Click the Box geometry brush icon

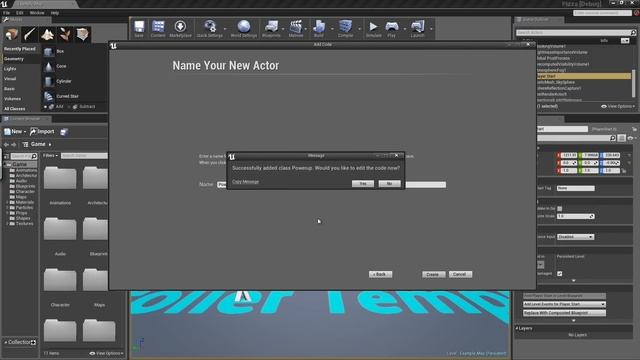(49, 51)
